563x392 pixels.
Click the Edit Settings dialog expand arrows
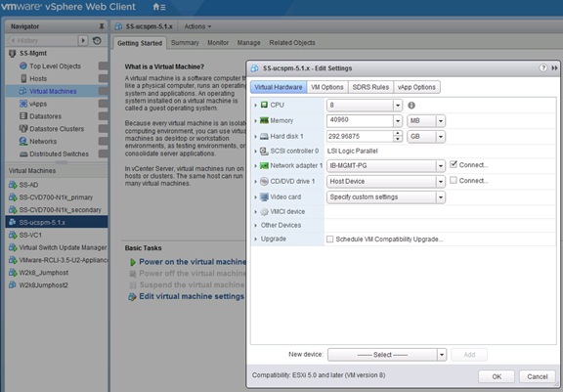point(554,67)
